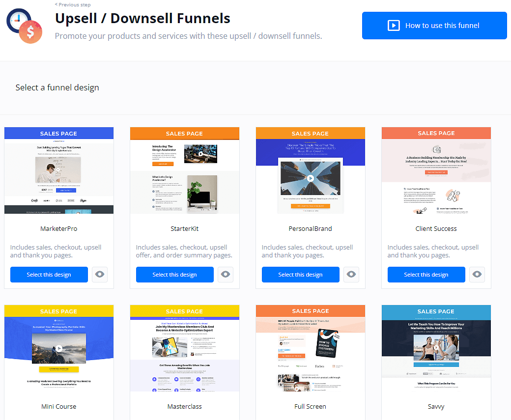Select the PersonalBrand funnel design
The image size is (511, 420).
point(300,275)
